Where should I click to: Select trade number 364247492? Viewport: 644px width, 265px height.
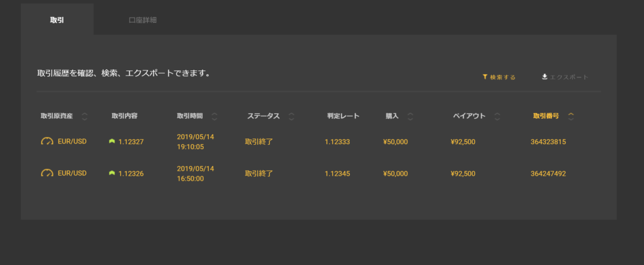[548, 174]
